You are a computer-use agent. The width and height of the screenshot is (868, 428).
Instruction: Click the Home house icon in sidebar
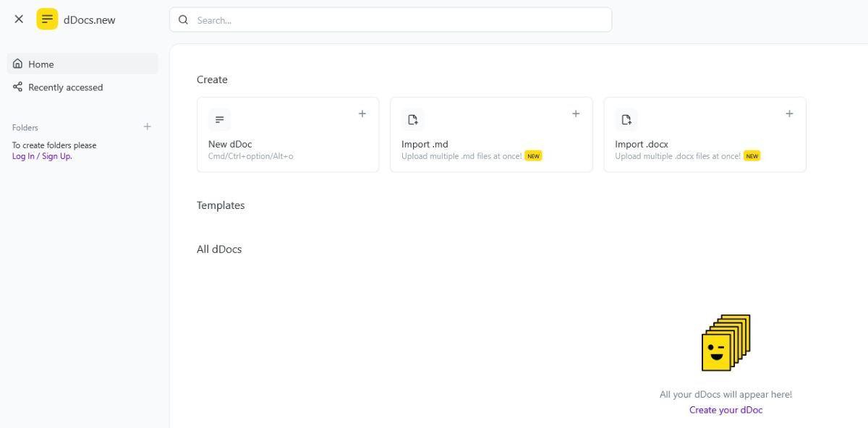click(17, 64)
